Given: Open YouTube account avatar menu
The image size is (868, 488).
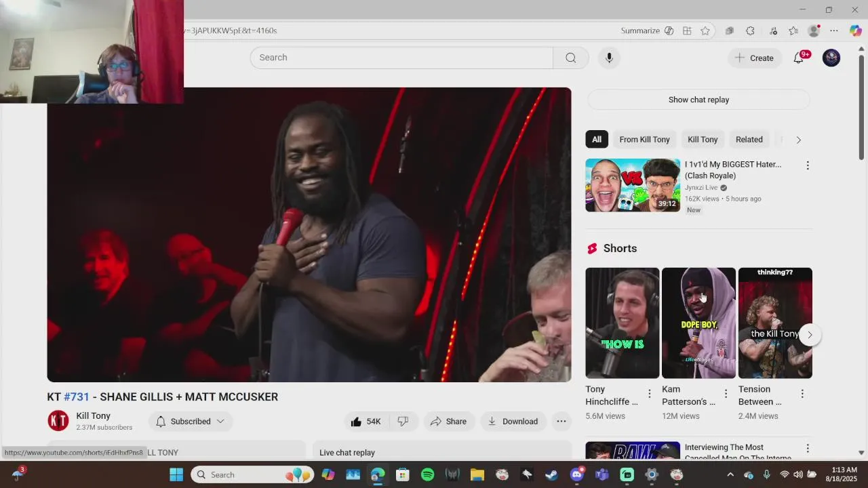Looking at the screenshot, I should (831, 58).
